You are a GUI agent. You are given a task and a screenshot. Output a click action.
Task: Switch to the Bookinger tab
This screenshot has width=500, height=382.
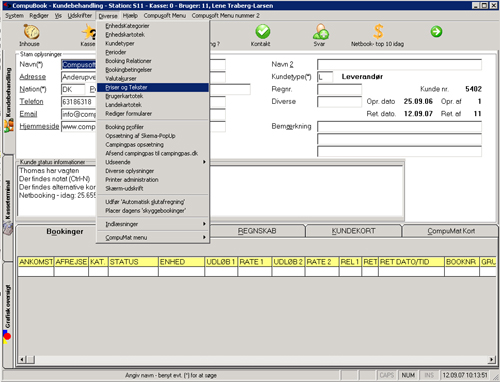pos(65,231)
